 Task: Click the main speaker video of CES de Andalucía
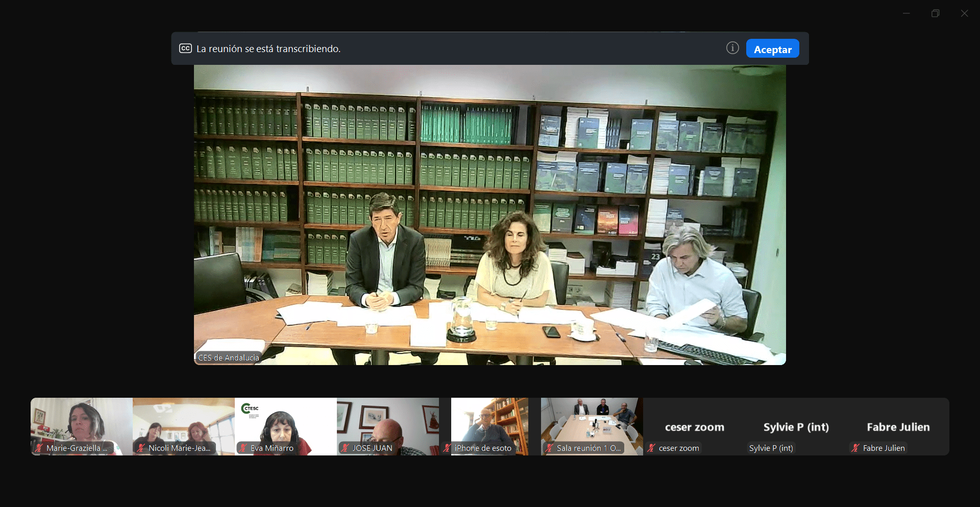click(x=489, y=214)
